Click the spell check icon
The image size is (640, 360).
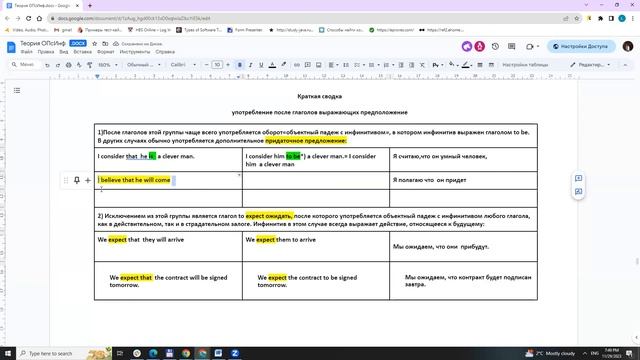79,65
